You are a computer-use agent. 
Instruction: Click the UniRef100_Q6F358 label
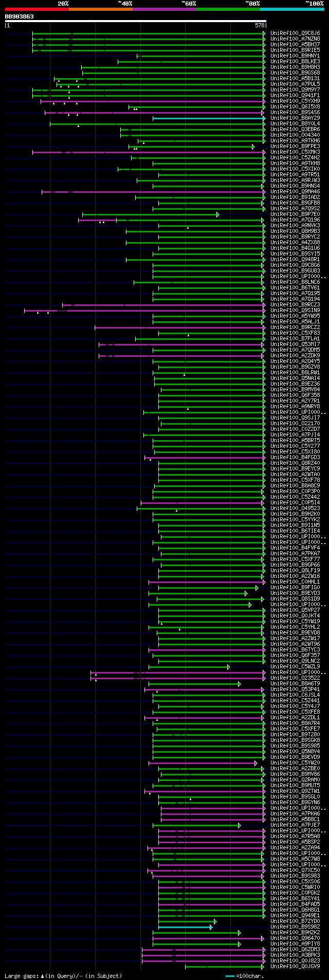[x=295, y=395]
